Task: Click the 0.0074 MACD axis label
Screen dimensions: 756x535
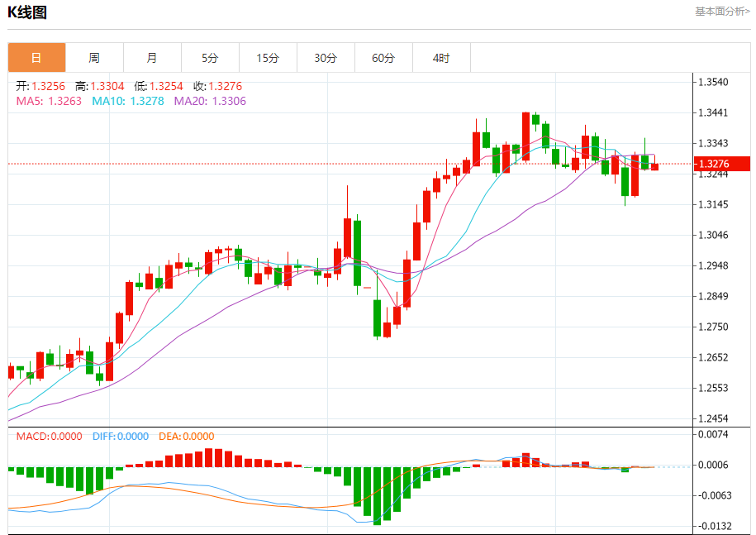Action: click(713, 434)
